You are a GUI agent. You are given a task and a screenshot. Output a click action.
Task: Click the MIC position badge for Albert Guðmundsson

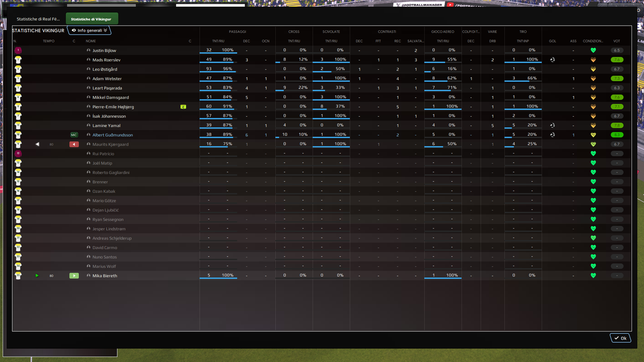pyautogui.click(x=74, y=135)
